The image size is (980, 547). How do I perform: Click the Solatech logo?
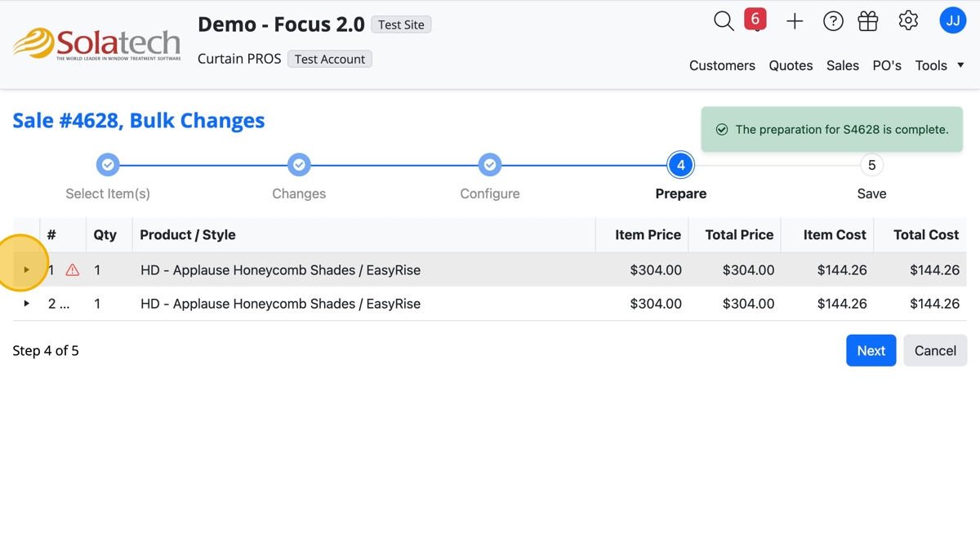[x=96, y=44]
